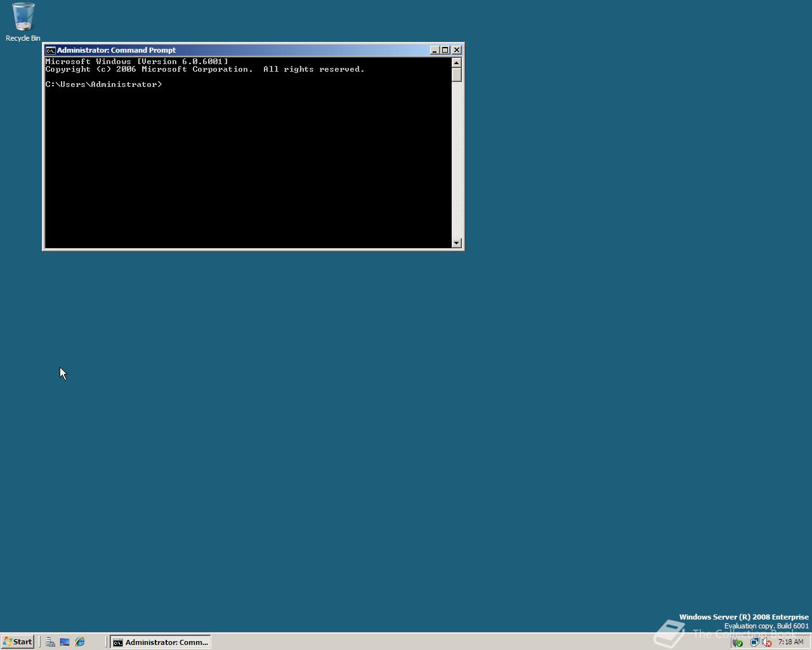Screen dimensions: 812x650
Task: Click the Command Prompt vertical scroll thumb
Action: tap(456, 74)
